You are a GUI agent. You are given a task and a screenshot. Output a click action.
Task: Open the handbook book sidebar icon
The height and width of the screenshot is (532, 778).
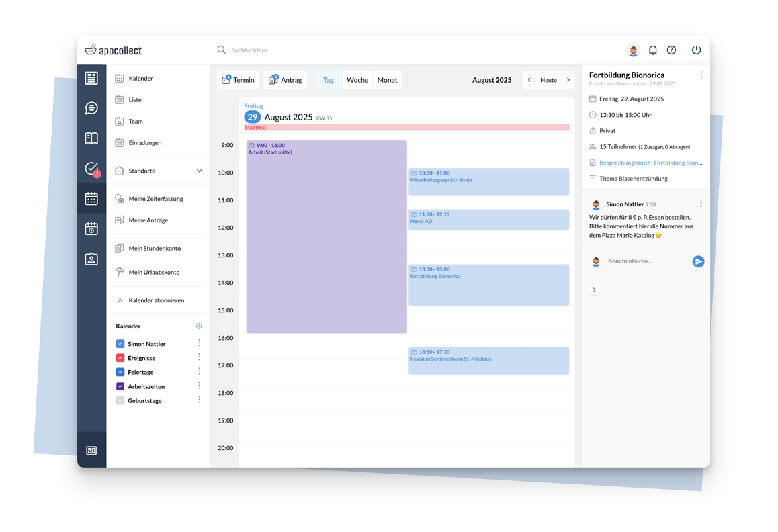click(x=91, y=138)
